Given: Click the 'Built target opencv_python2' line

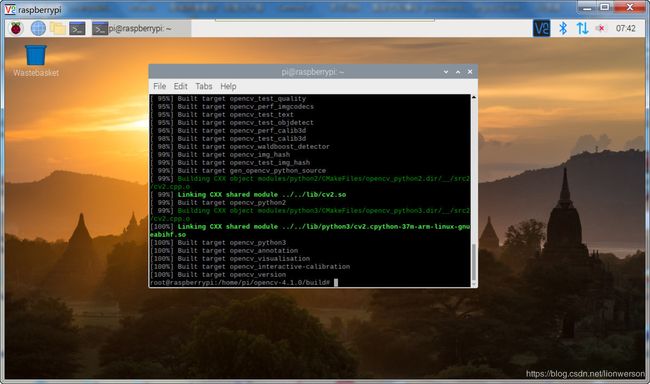Looking at the screenshot, I should coord(218,203).
